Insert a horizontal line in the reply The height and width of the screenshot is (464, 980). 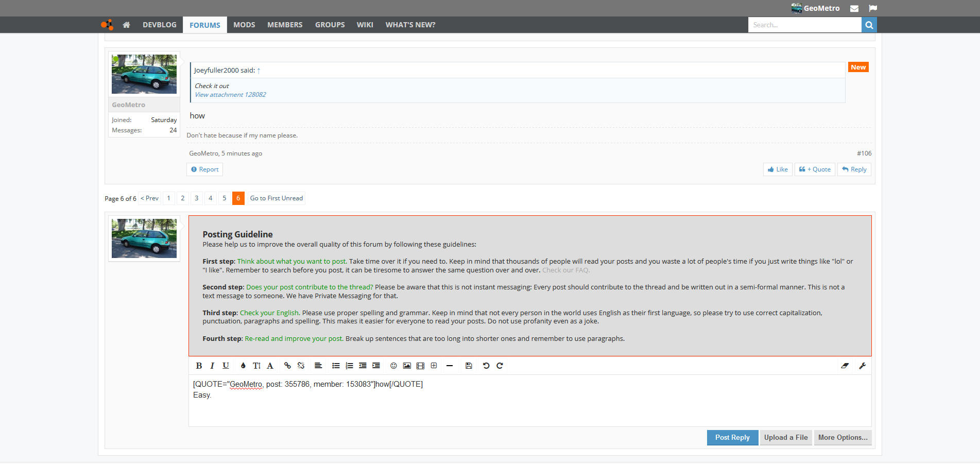pyautogui.click(x=450, y=366)
